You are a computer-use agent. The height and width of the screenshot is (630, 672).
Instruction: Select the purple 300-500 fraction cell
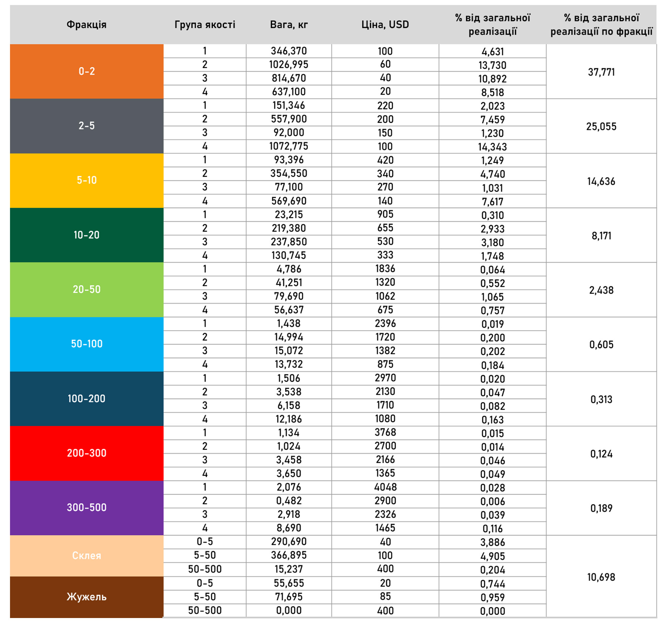pos(87,507)
